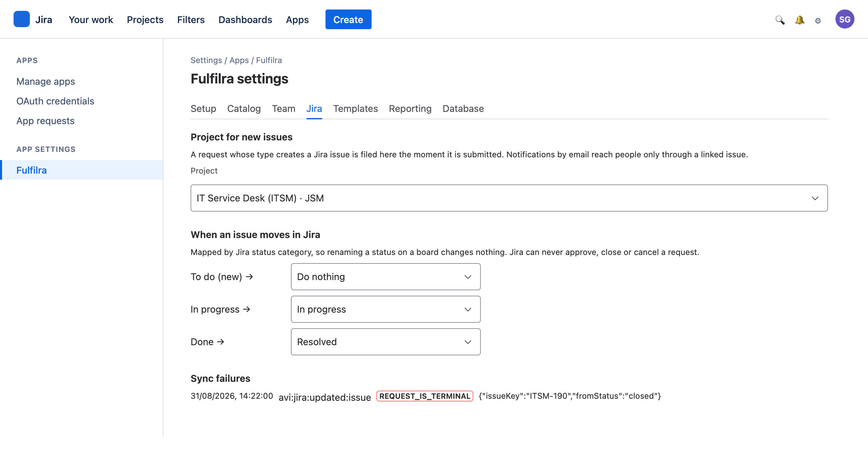This screenshot has height=453, width=868.
Task: Open the Done mapping dropdown set to Resolved
Action: [386, 342]
